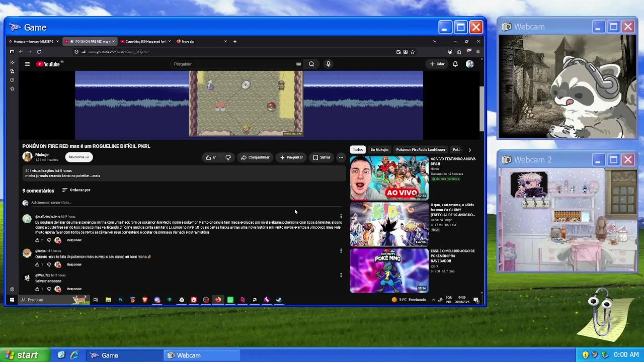Open YouTube notifications bell
This screenshot has width=644, height=362.
click(x=455, y=64)
